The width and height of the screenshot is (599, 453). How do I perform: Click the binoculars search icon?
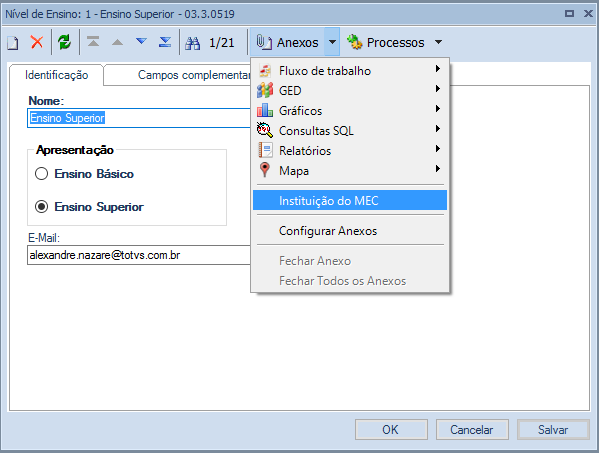[193, 43]
